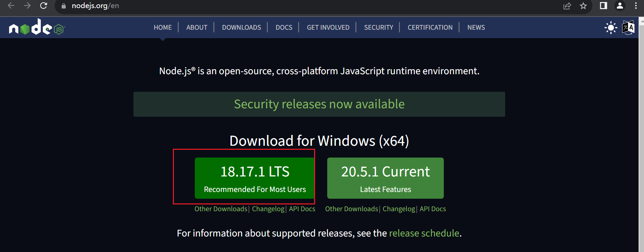Viewport: 644px width, 252px height.
Task: View Changelog for 20.5.1 Current
Action: (399, 209)
